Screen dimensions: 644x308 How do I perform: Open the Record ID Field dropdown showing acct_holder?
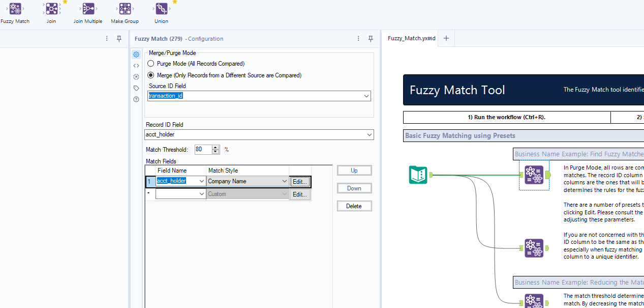point(371,134)
